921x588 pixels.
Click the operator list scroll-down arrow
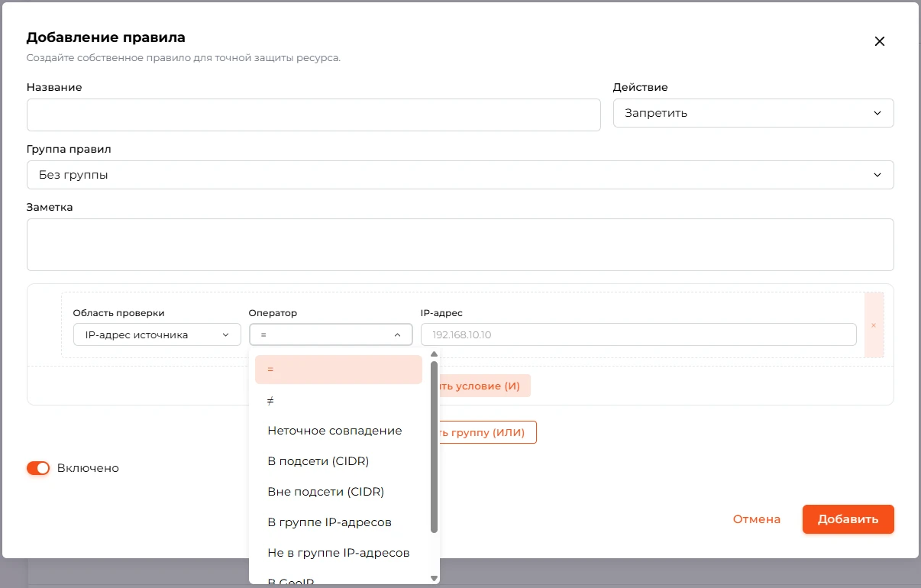click(x=435, y=579)
